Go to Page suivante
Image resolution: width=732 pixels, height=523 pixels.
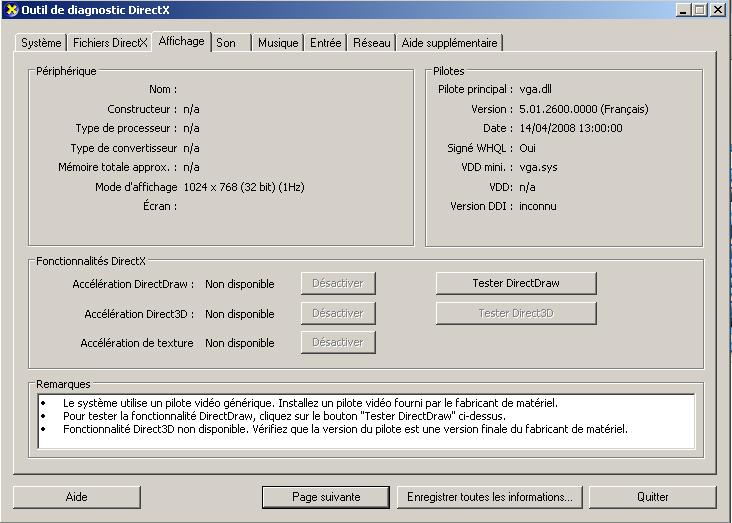pyautogui.click(x=326, y=497)
